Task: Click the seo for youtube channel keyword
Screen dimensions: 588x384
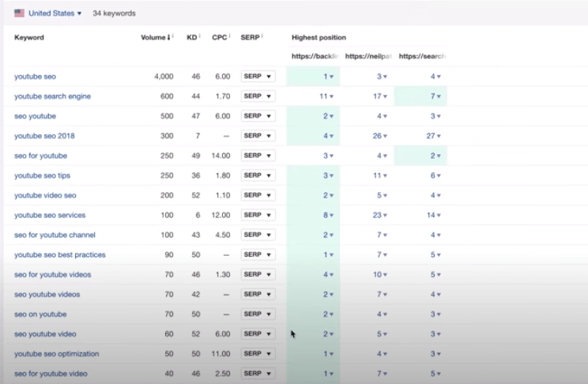Action: coord(54,235)
